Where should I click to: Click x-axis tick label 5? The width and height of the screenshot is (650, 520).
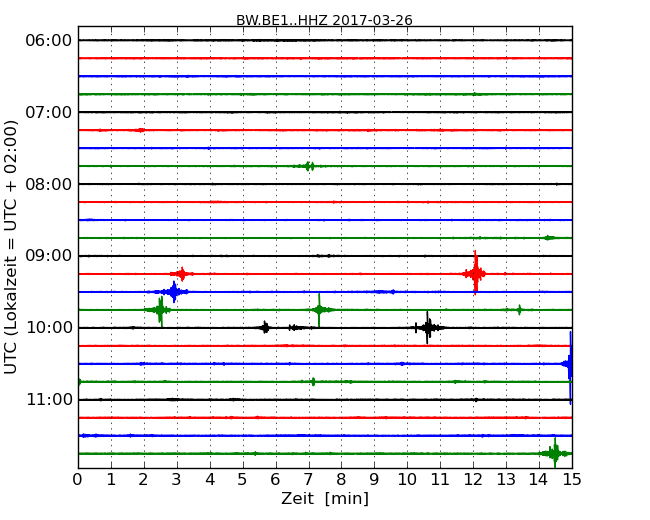242,480
